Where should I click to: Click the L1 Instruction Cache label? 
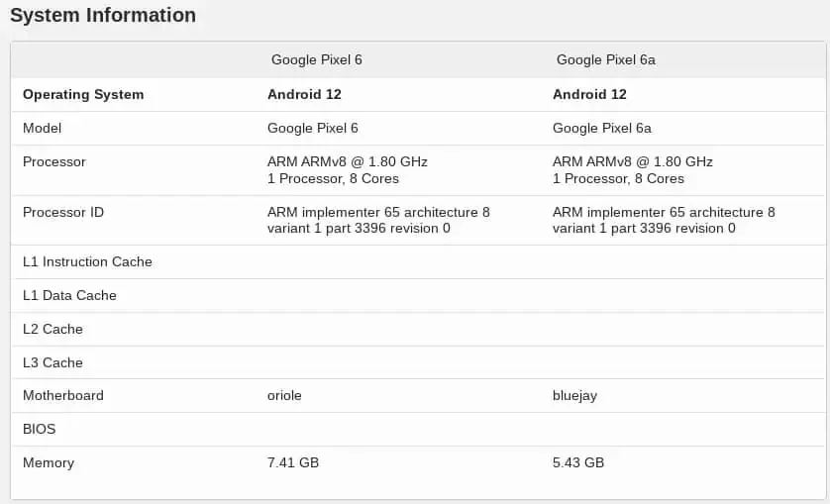pyautogui.click(x=87, y=262)
